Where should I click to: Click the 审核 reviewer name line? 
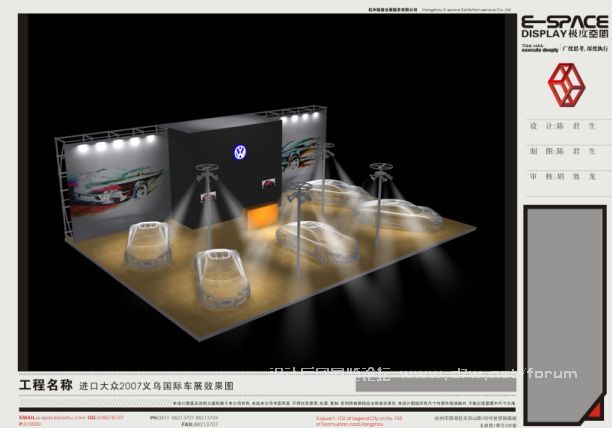[562, 176]
